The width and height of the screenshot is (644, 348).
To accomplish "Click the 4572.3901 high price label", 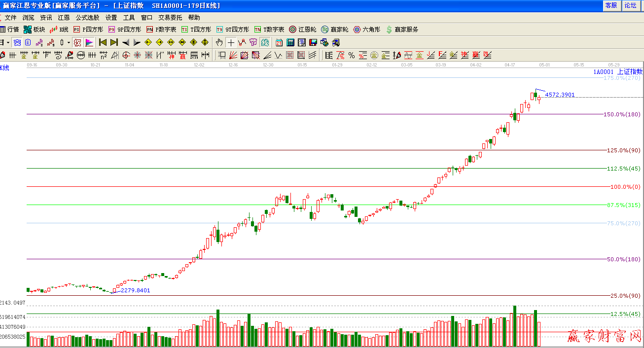I will 560,95.
